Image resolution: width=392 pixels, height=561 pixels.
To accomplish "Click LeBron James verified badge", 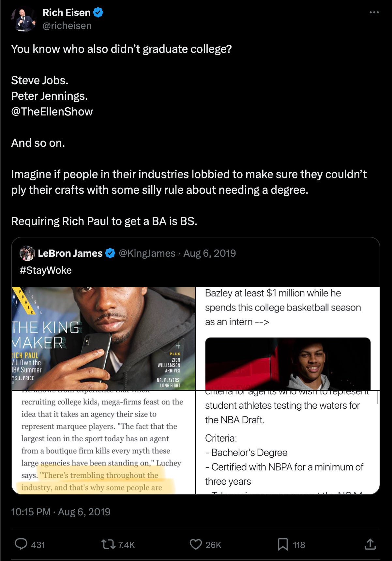I will pyautogui.click(x=111, y=253).
